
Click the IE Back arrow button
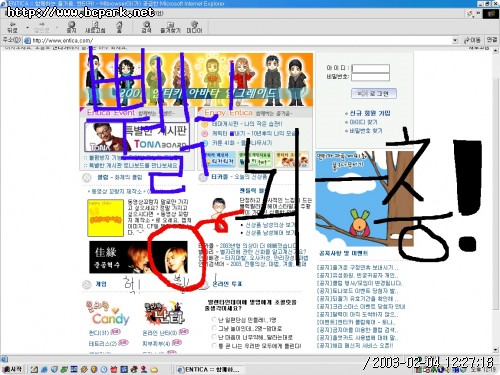pyautogui.click(x=13, y=27)
